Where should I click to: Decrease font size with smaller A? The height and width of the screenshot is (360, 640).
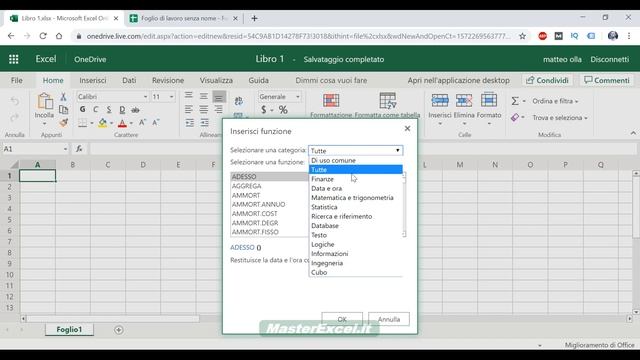point(156,122)
